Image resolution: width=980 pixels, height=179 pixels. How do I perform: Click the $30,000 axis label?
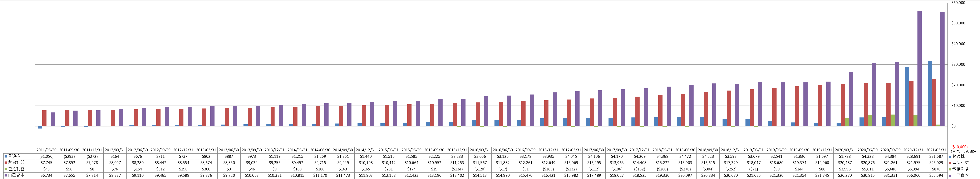[x=958, y=64]
